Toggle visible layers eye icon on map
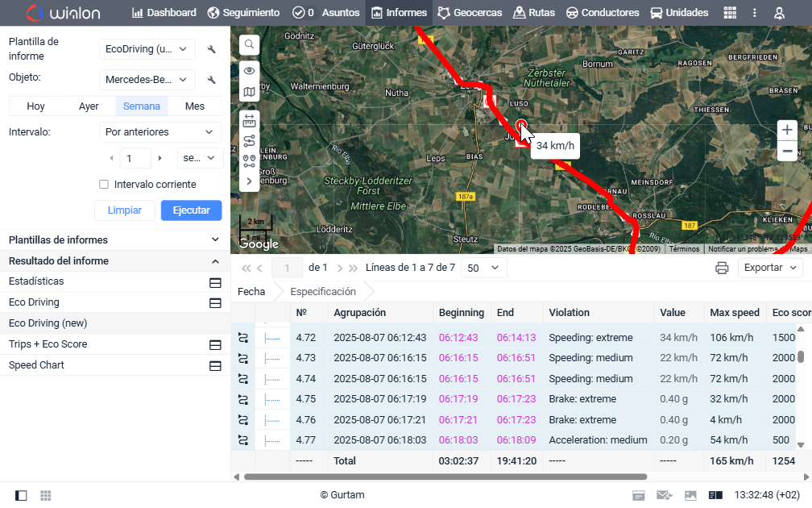Screen dimensions: 812x508 coord(250,71)
